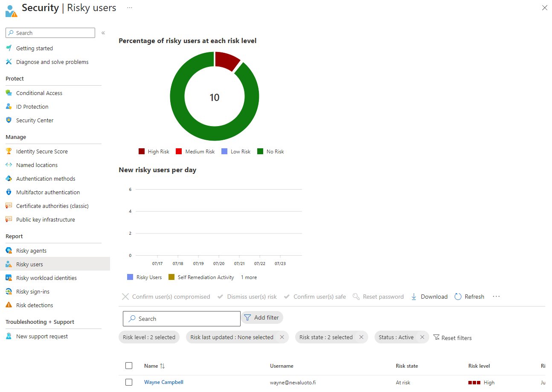Remove the Risk state filter

tap(361, 337)
